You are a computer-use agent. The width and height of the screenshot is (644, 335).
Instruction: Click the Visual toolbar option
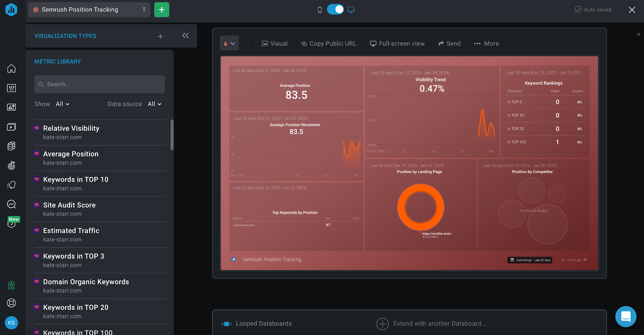(x=275, y=43)
